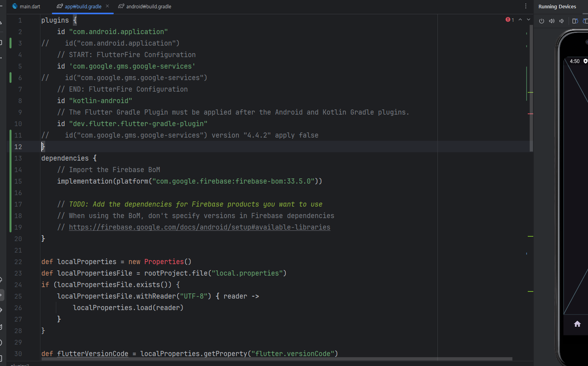This screenshot has height=366, width=588.
Task: Click the firebase-bom:33.5.0 dependency string
Action: click(x=233, y=181)
